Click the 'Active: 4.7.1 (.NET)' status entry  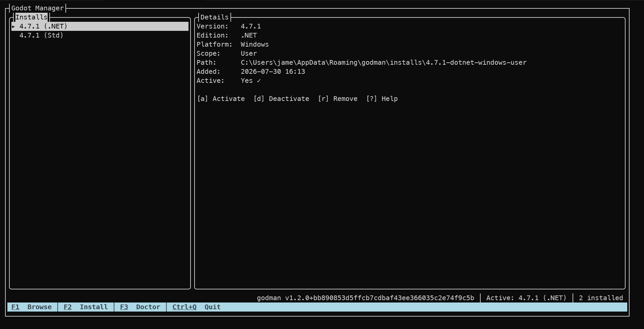pyautogui.click(x=526, y=298)
